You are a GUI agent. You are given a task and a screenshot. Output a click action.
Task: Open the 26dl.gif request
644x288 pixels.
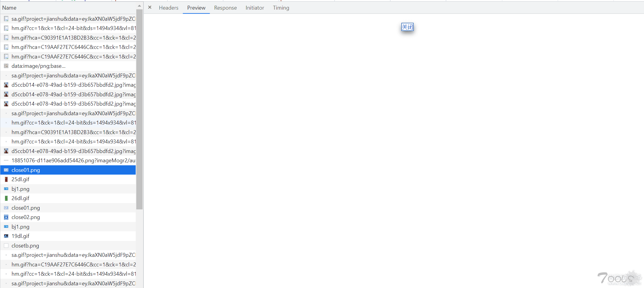68,198
